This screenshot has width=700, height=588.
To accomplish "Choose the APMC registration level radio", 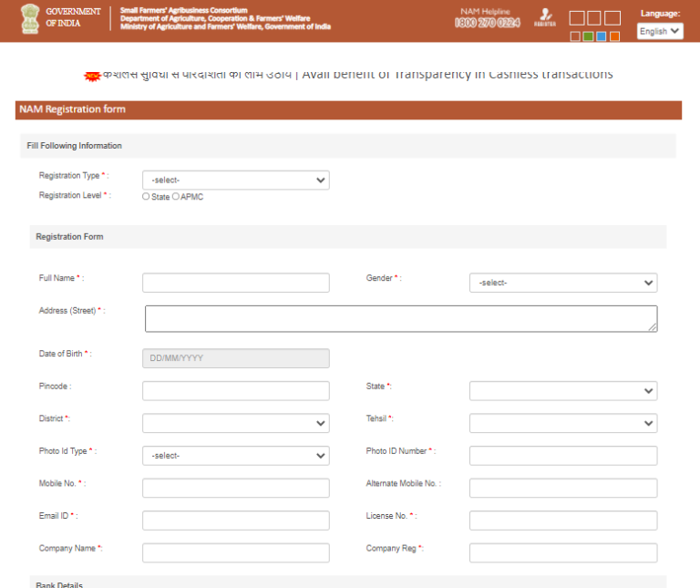I will click(176, 196).
